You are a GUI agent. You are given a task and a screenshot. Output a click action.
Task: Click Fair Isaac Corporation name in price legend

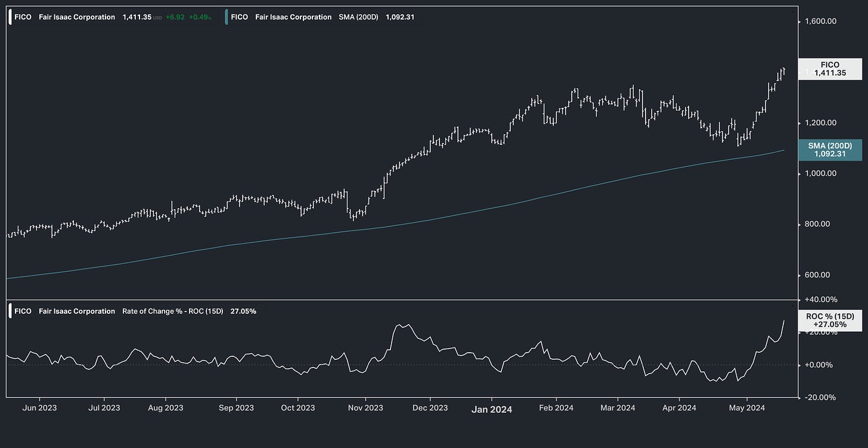coord(77,17)
